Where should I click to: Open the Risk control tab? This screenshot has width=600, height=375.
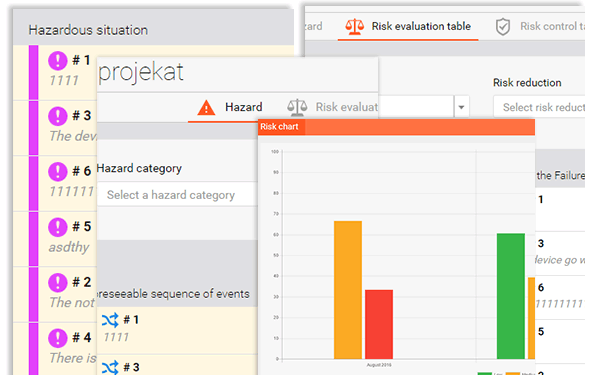pos(540,26)
